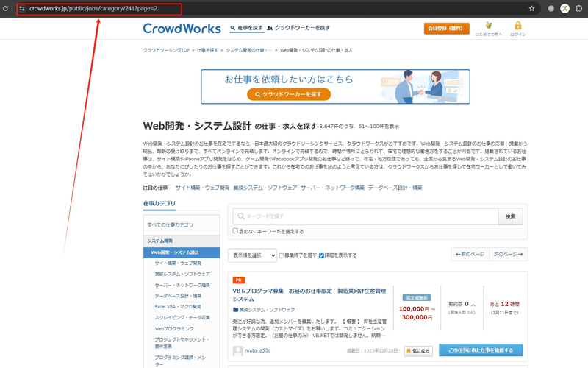Screen dimensions: 588x368
Task: Select sidebar item スクレイピング・データ収集
Action: (x=182, y=318)
